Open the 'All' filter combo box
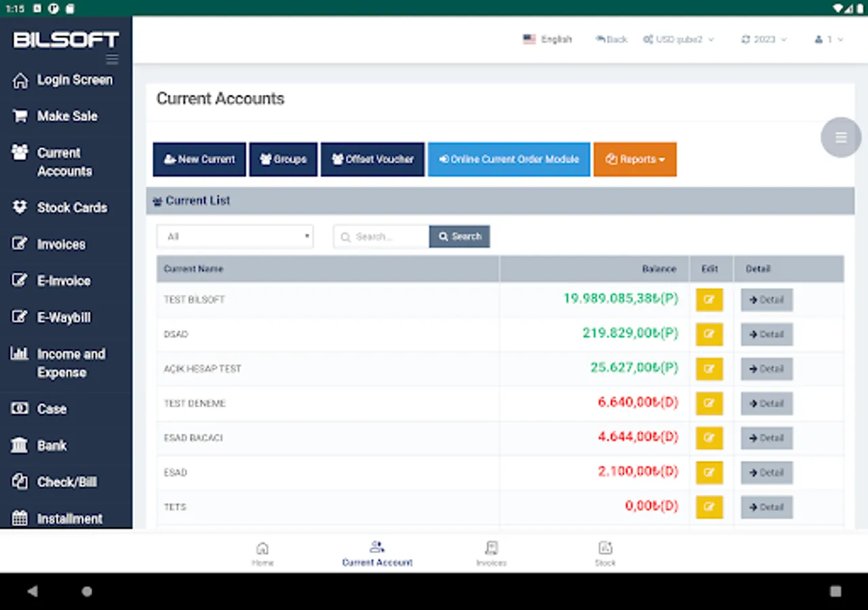 pyautogui.click(x=235, y=236)
